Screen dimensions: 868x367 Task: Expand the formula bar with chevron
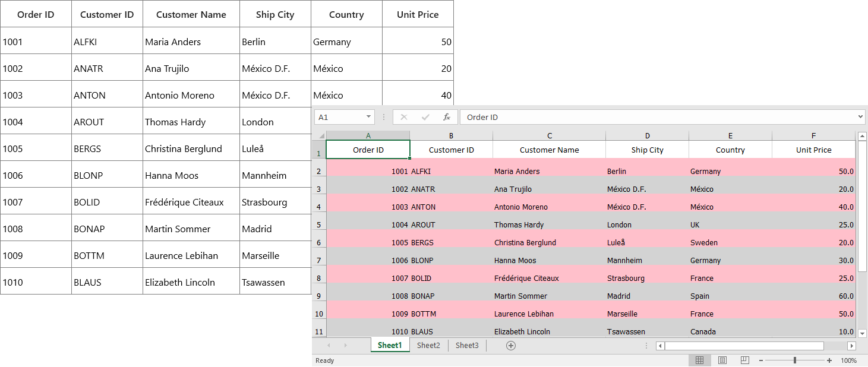pyautogui.click(x=861, y=117)
